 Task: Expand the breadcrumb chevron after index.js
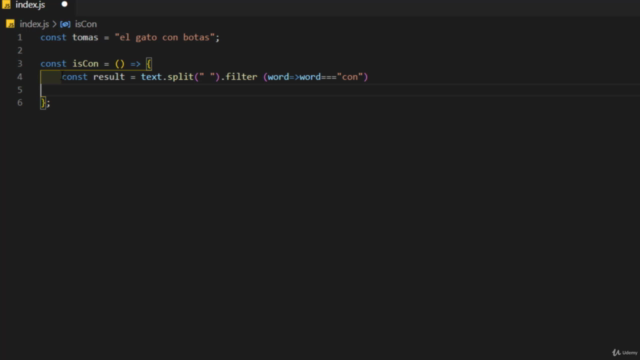[54, 24]
